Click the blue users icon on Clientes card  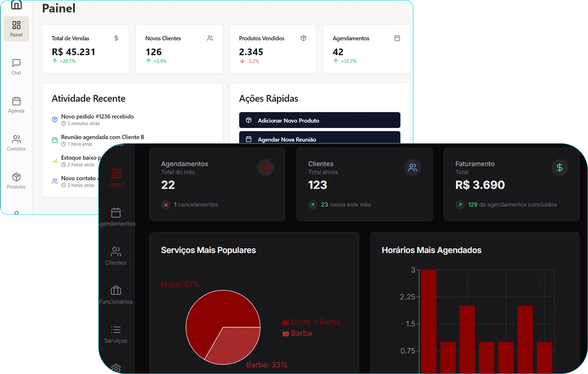point(412,168)
